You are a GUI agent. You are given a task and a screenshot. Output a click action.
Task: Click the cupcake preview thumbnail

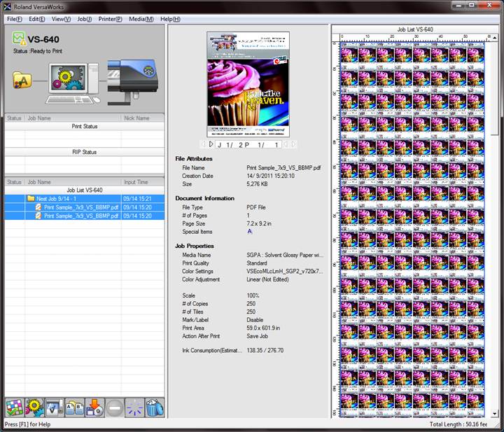pyautogui.click(x=249, y=84)
